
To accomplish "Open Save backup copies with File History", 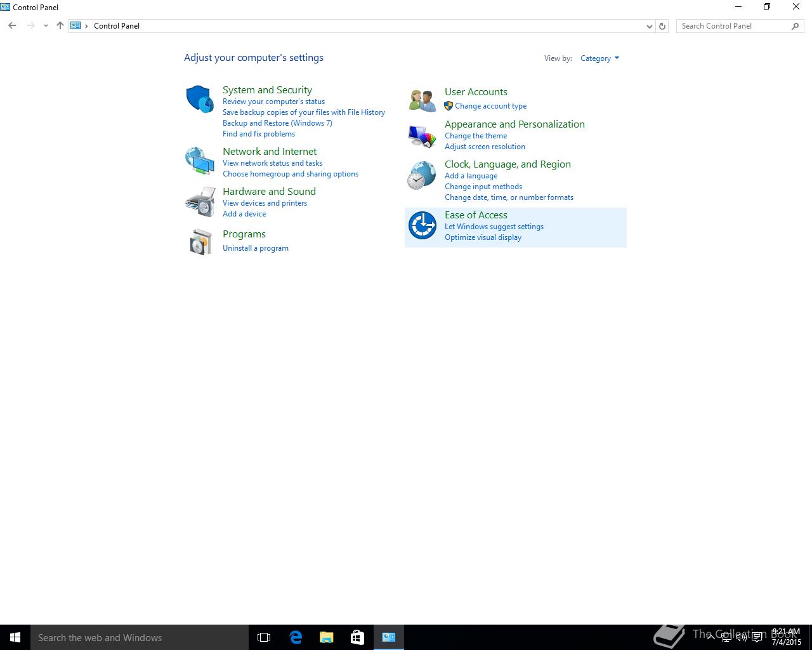I will point(304,112).
